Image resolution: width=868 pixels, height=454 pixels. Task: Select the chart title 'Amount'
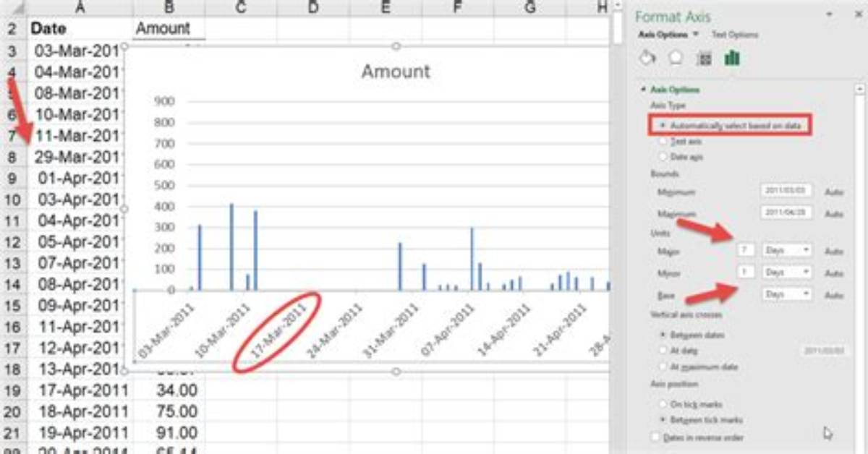(x=396, y=72)
